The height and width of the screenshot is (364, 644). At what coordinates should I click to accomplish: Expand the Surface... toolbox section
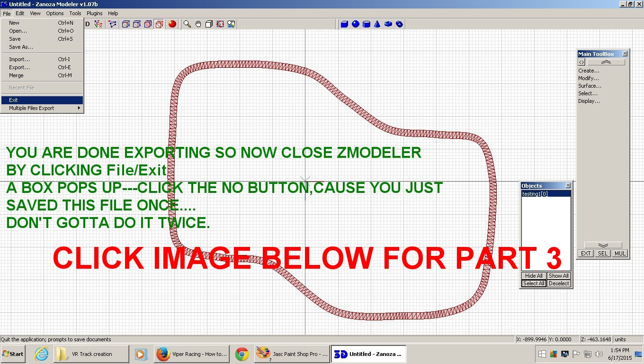590,86
